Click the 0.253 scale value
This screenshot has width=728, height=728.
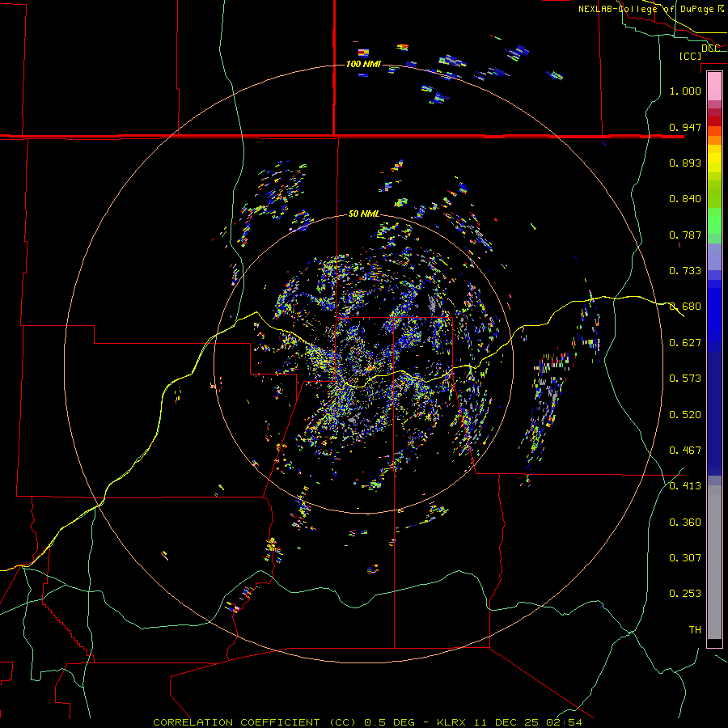685,594
